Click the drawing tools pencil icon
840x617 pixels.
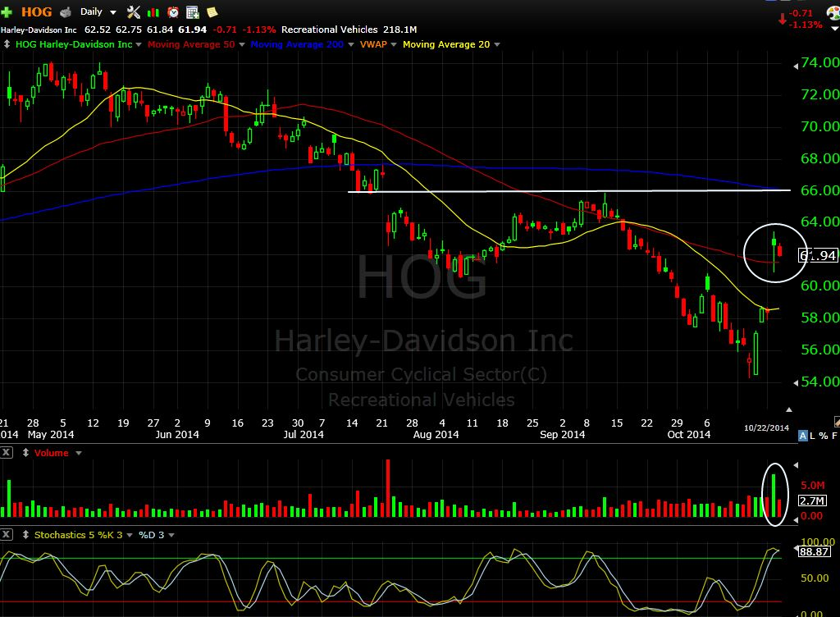click(x=837, y=422)
